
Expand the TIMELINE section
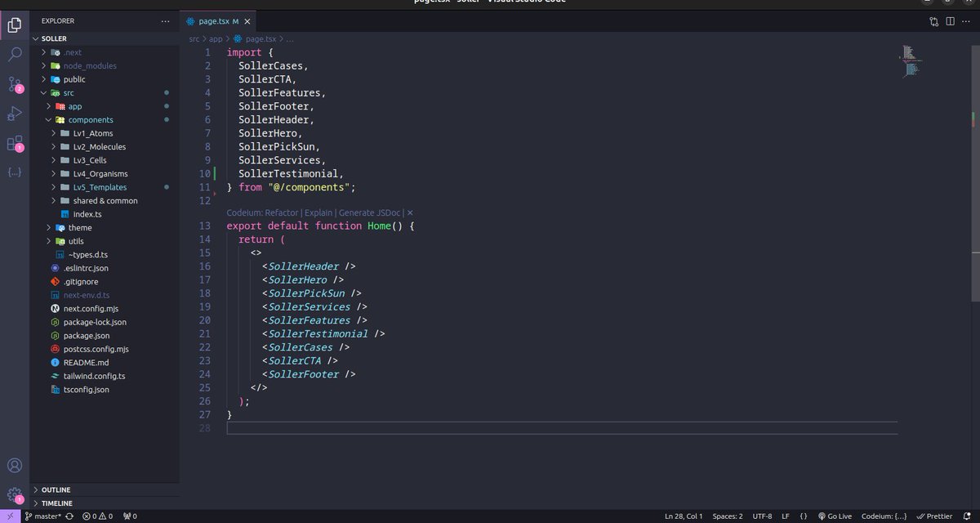point(105,503)
